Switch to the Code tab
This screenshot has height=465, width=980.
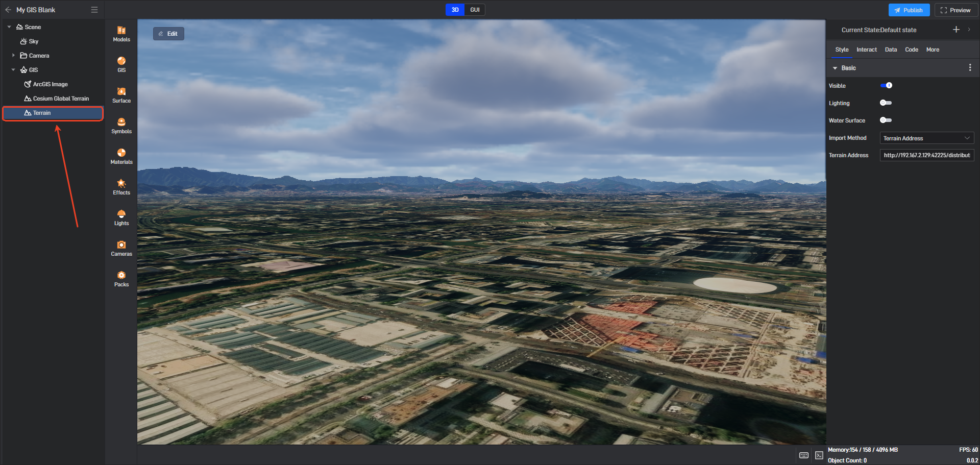pos(912,50)
